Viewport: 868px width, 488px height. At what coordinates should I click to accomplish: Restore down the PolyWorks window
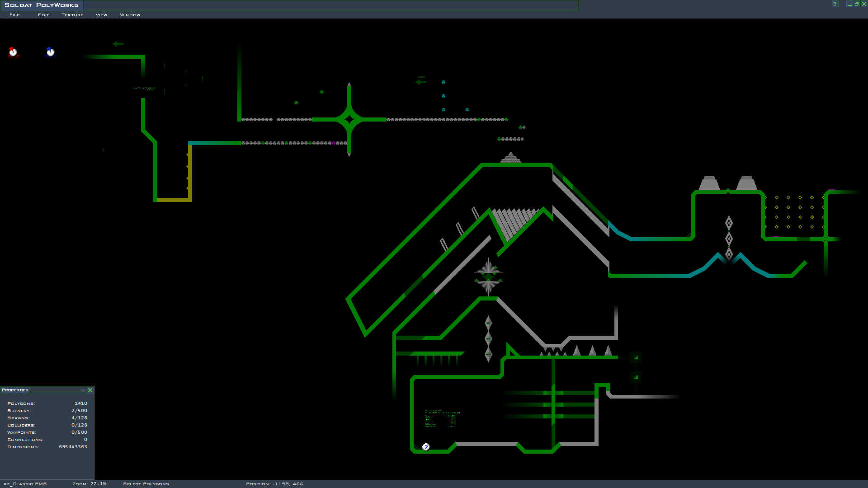857,4
